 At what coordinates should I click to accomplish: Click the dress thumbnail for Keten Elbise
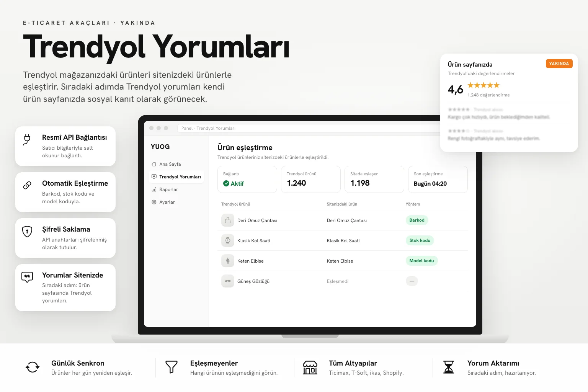point(228,261)
